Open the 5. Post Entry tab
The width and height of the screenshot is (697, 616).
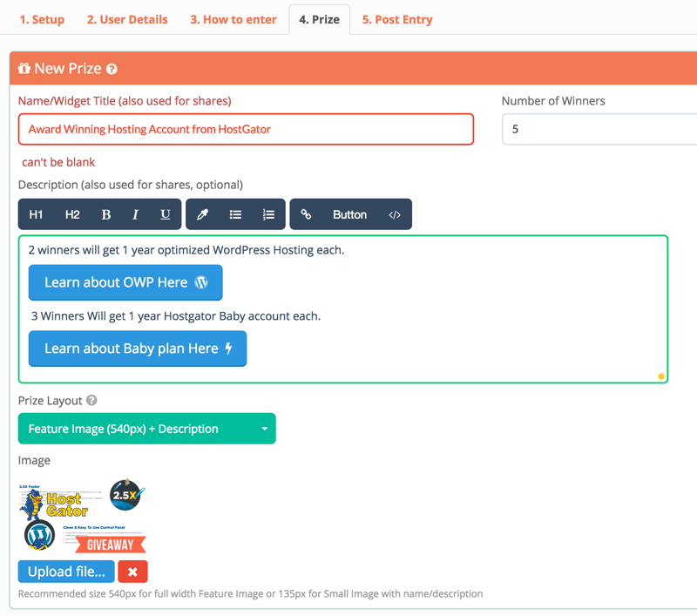coord(397,19)
